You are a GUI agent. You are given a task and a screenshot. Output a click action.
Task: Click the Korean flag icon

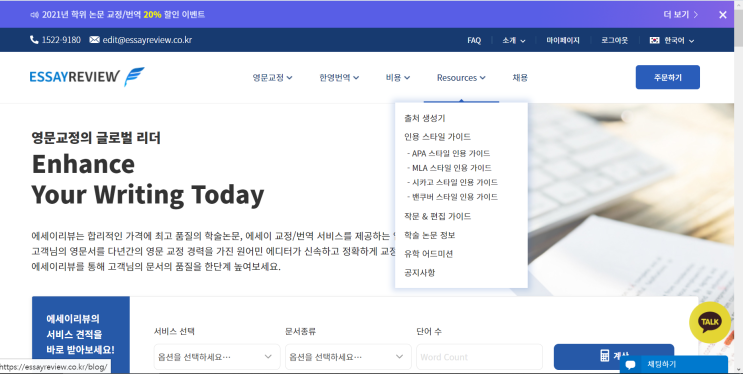(x=654, y=40)
